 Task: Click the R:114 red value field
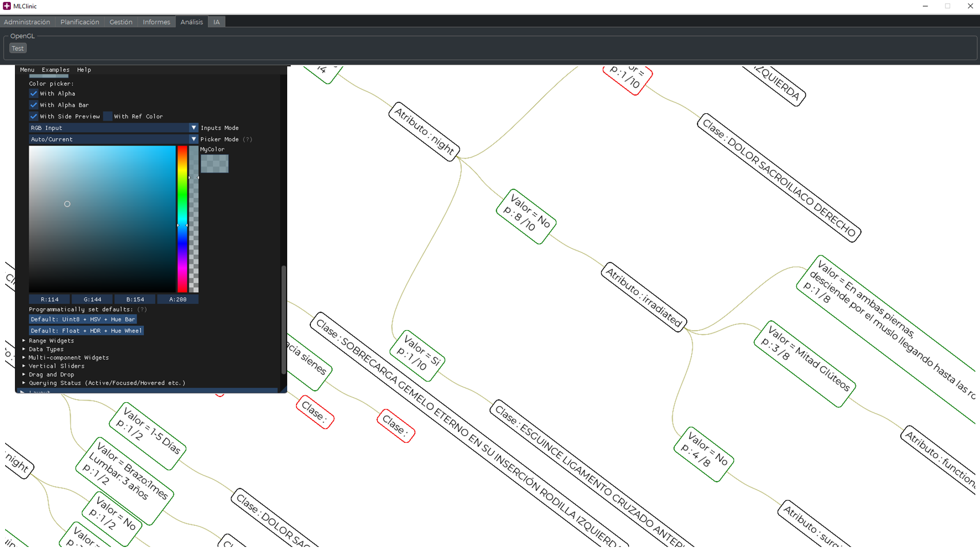tap(49, 299)
